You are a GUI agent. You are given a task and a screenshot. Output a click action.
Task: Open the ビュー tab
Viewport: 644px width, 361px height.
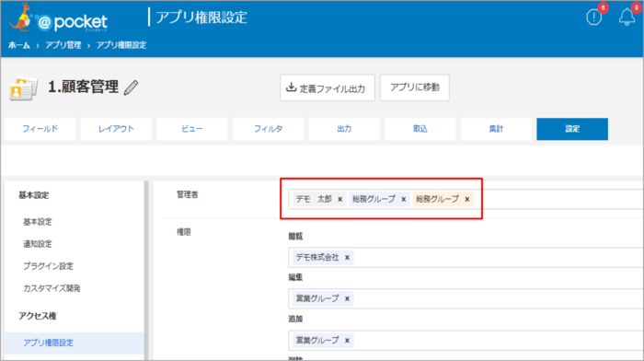click(x=192, y=129)
